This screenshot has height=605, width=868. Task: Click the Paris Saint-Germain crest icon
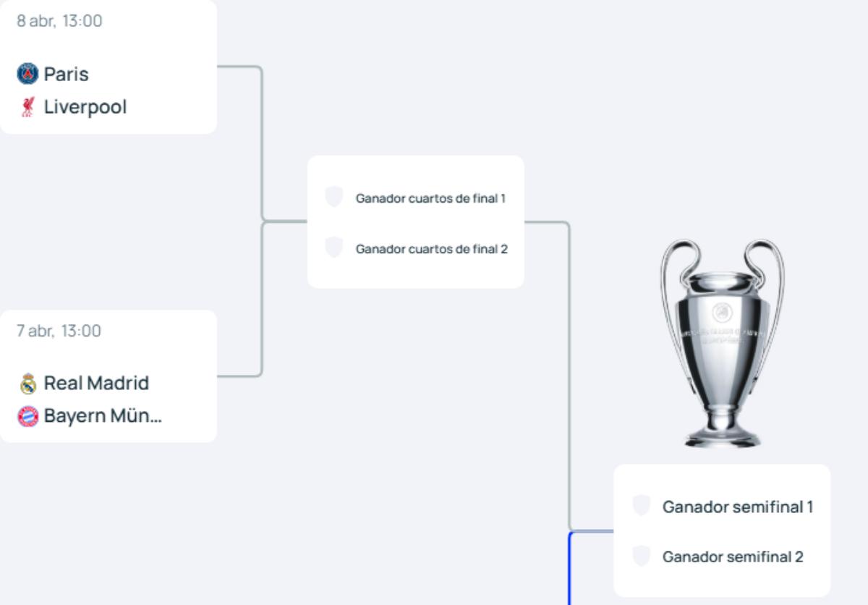coord(27,74)
